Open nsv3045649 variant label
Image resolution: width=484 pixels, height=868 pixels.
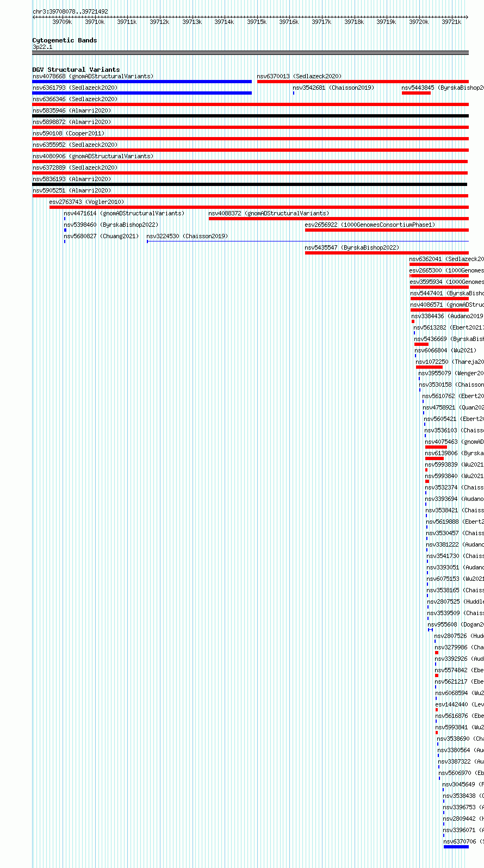(x=463, y=784)
